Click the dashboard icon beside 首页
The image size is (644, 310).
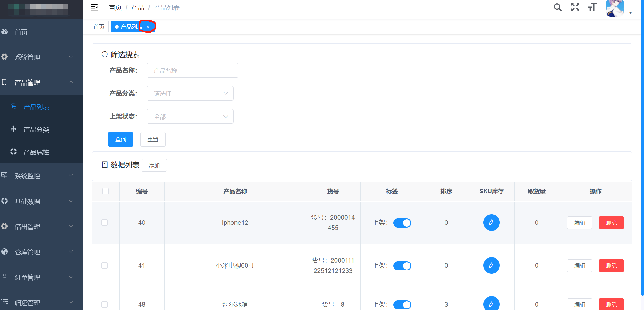tap(5, 31)
